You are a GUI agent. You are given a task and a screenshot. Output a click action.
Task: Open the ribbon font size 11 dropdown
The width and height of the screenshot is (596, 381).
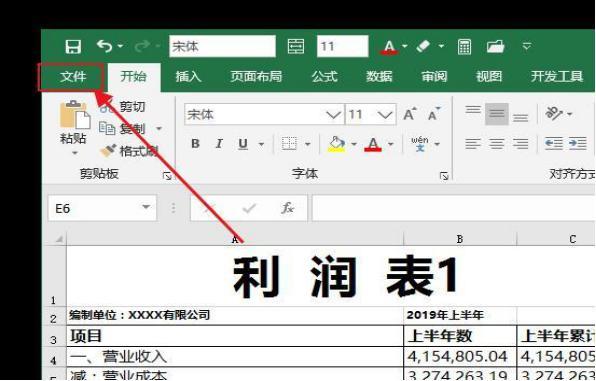[x=385, y=114]
